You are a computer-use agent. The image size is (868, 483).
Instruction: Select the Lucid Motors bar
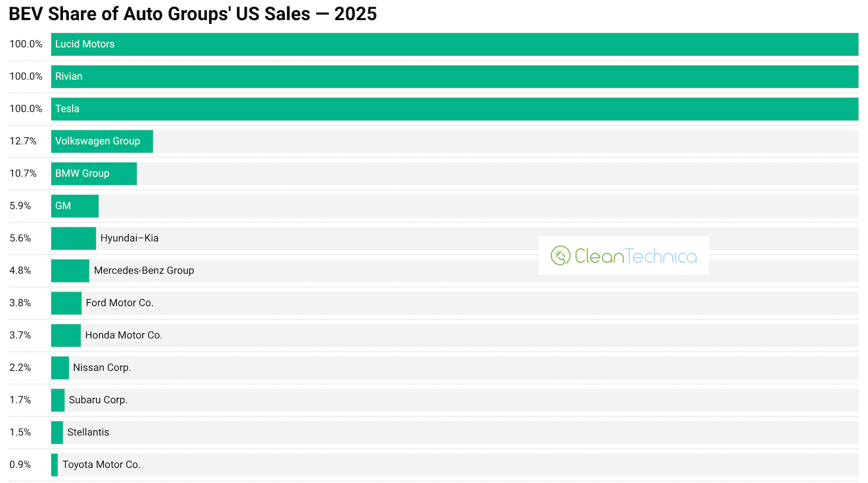(455, 45)
